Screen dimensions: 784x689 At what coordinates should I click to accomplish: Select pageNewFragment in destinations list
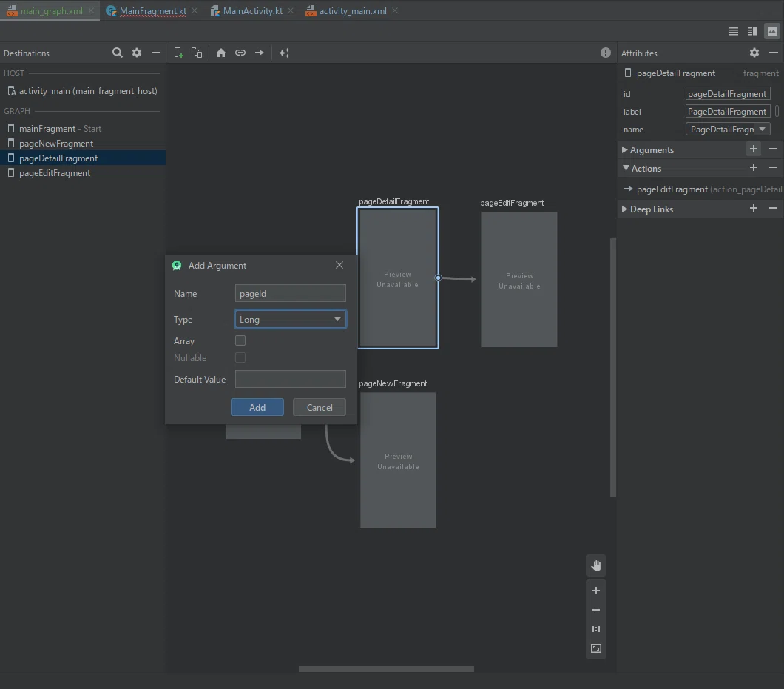[83, 144]
